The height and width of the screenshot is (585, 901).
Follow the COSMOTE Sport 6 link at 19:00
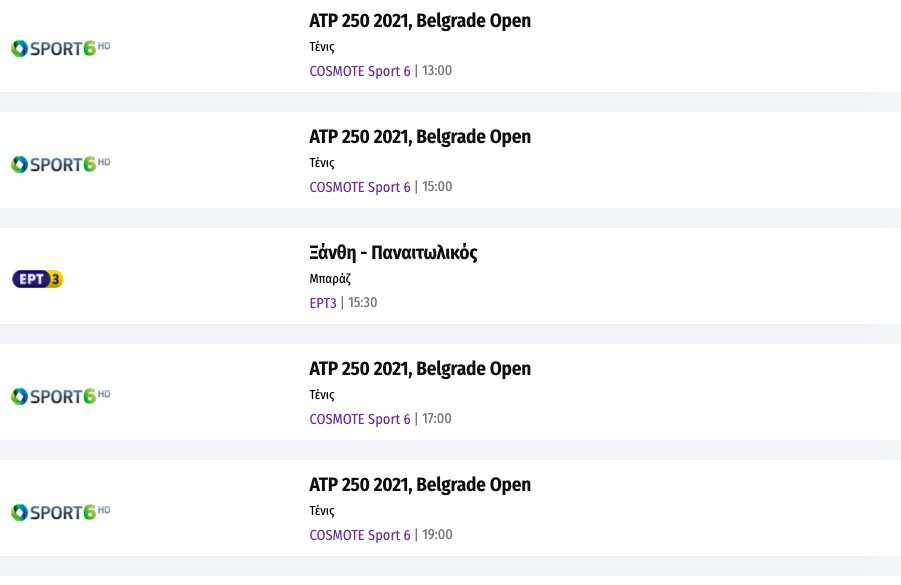click(x=360, y=535)
